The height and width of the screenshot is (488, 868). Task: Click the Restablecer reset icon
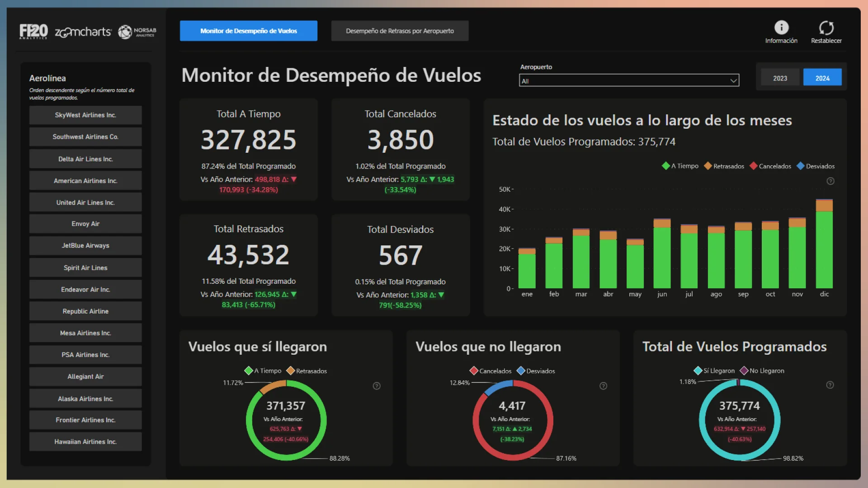[826, 28]
